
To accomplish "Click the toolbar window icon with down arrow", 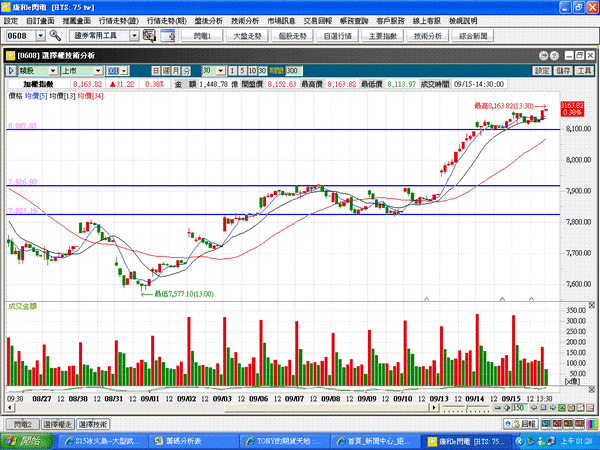I will click(x=168, y=36).
